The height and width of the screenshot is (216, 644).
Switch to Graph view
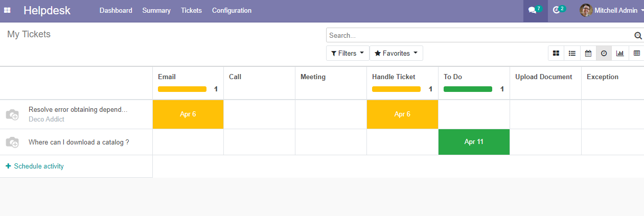coord(620,53)
